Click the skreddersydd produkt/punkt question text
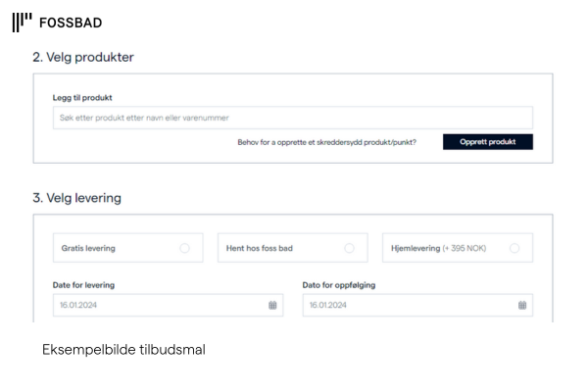The image size is (588, 392). coord(326,142)
